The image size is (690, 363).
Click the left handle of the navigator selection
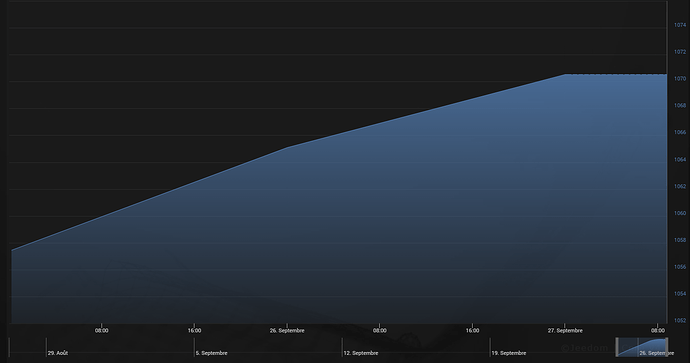click(617, 347)
